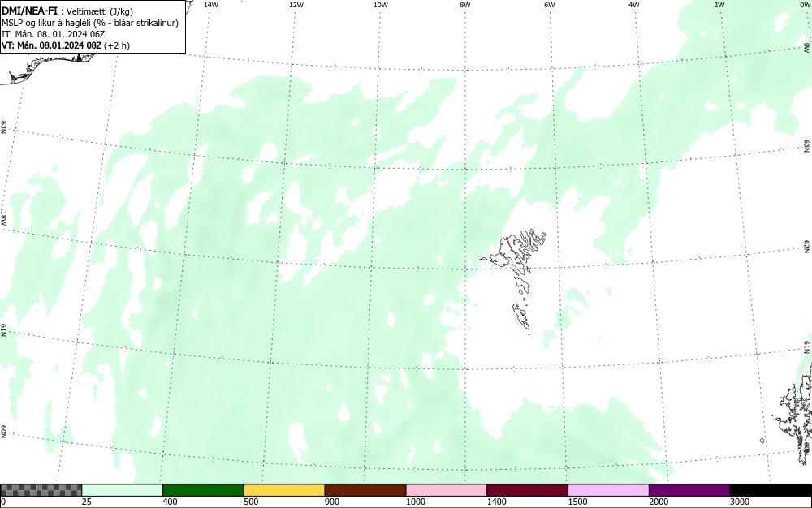Image resolution: width=812 pixels, height=508 pixels.
Task: Click the 18W label on left edge
Action: tap(3, 217)
